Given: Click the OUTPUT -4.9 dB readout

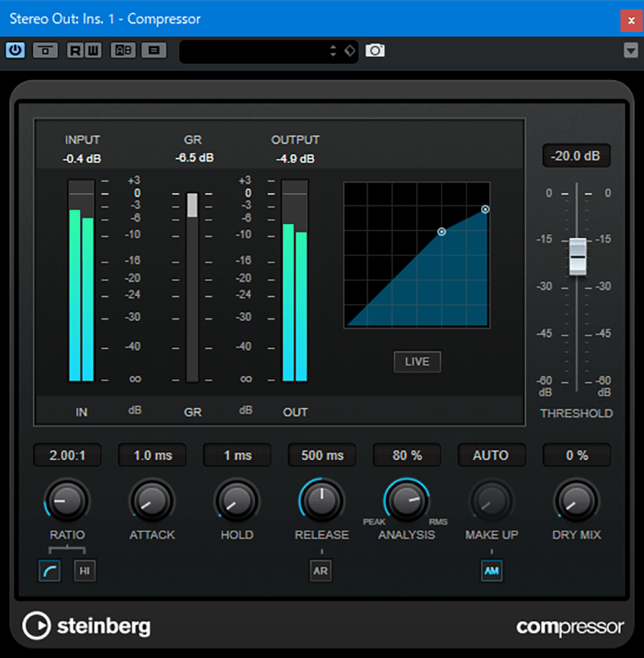Looking at the screenshot, I should tap(295, 159).
